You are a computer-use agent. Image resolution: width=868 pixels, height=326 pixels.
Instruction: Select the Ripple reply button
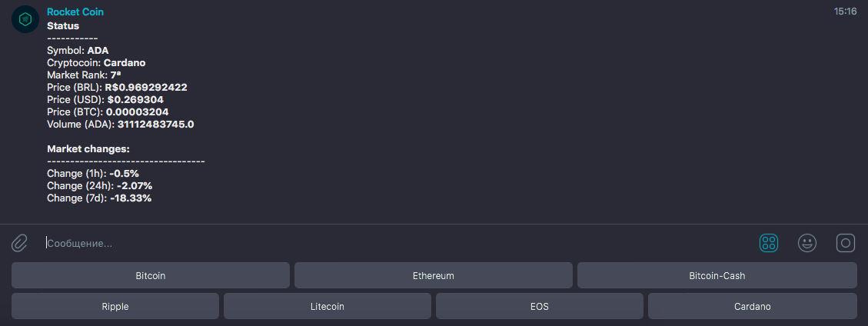115,306
